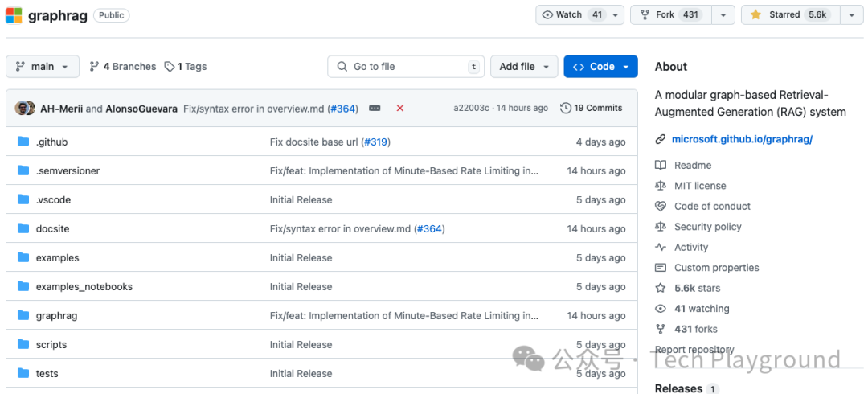Image resolution: width=868 pixels, height=394 pixels.
Task: Expand commit message ellipsis icon
Action: pos(375,108)
